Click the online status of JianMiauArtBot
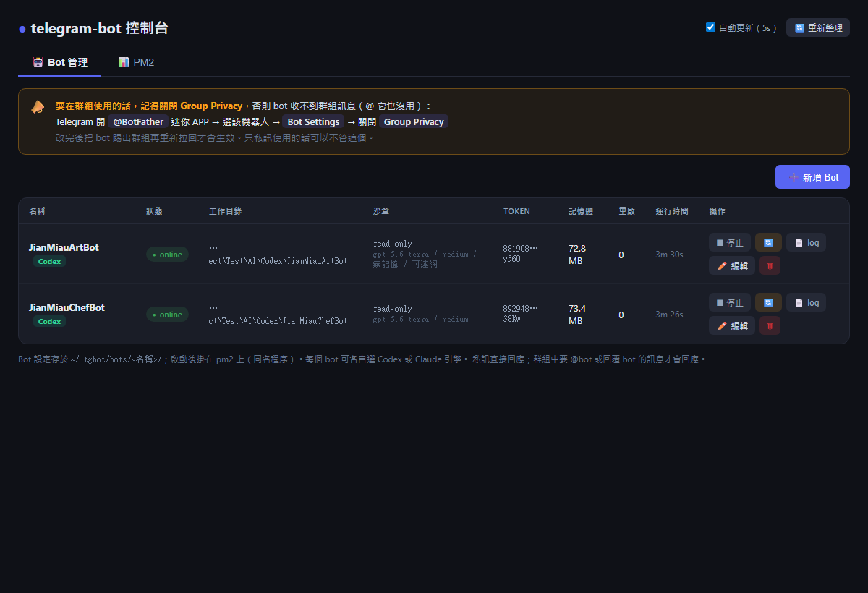 167,255
